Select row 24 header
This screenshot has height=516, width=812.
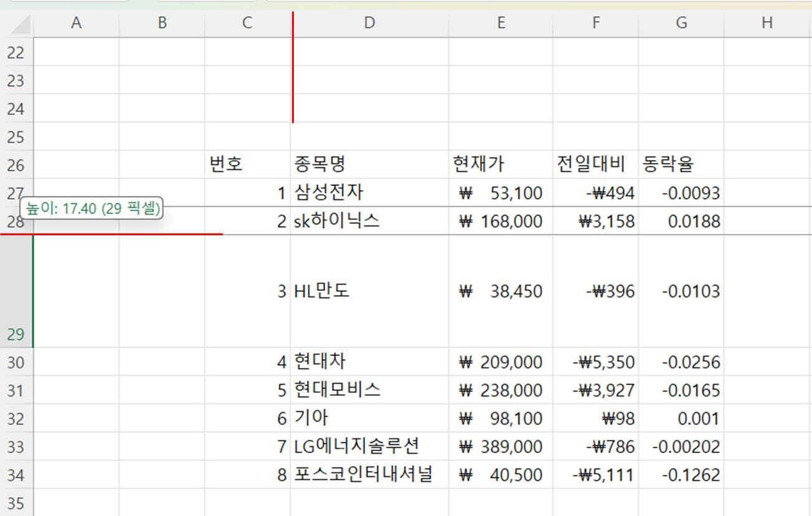[x=16, y=108]
